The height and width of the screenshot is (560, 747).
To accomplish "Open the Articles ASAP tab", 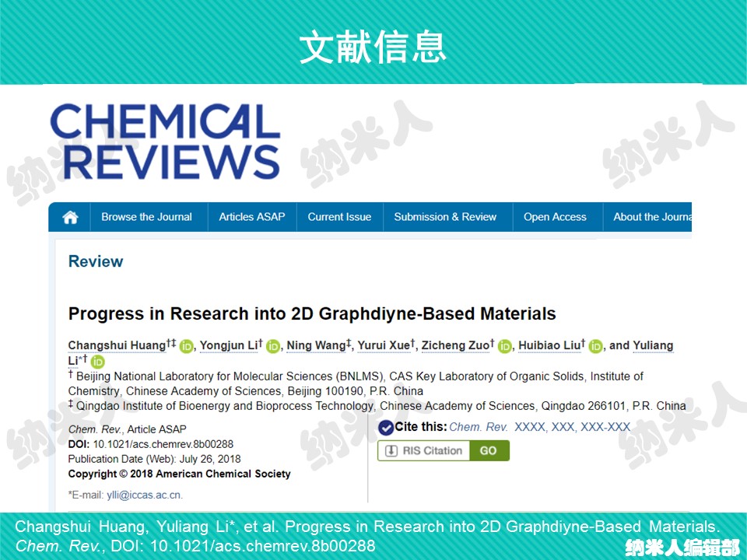I will click(252, 217).
